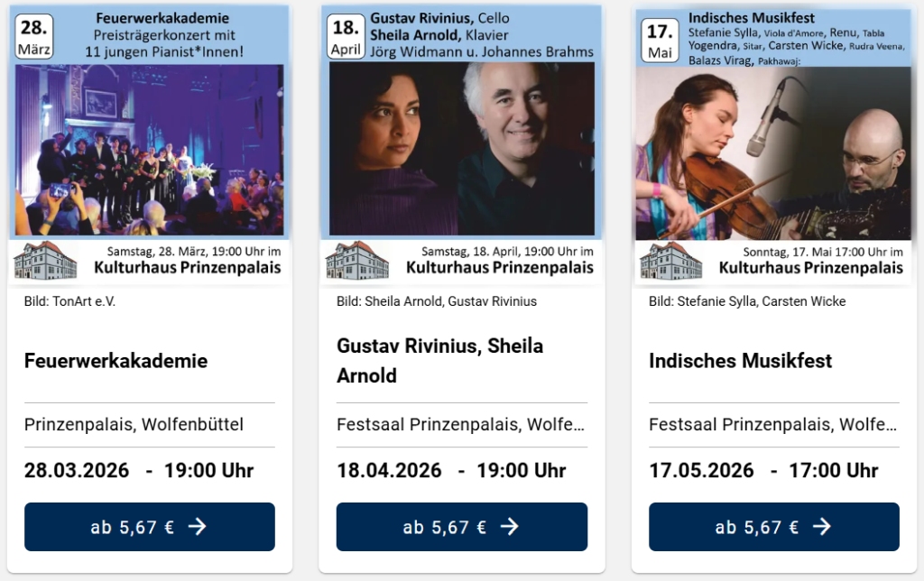Click the Prinzenpalais, Wolfenbüttel venue text
This screenshot has height=581, width=924.
[134, 424]
